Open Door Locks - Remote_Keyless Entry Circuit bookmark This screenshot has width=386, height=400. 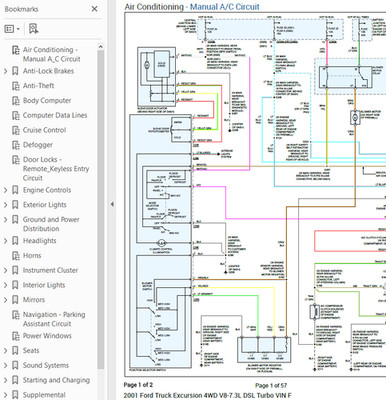point(56,169)
